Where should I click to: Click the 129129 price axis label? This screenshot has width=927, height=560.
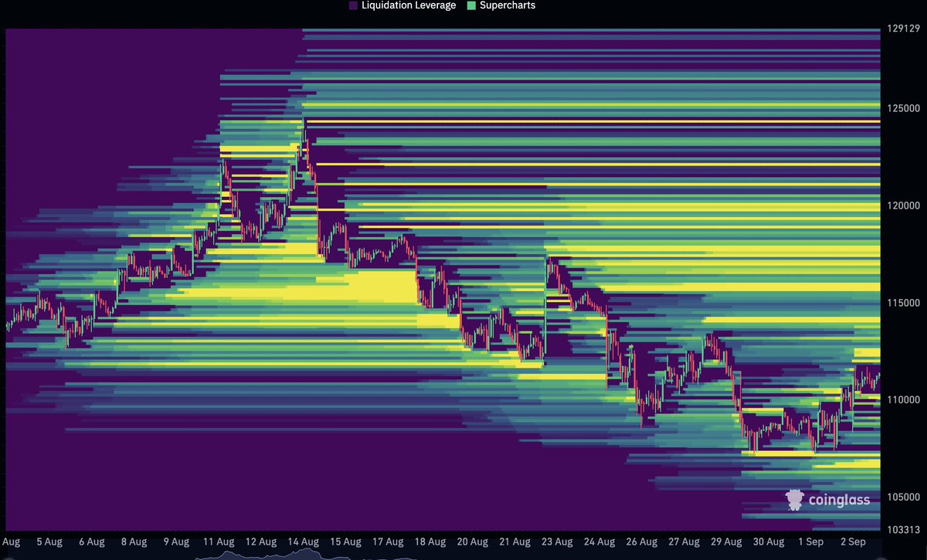click(x=903, y=29)
